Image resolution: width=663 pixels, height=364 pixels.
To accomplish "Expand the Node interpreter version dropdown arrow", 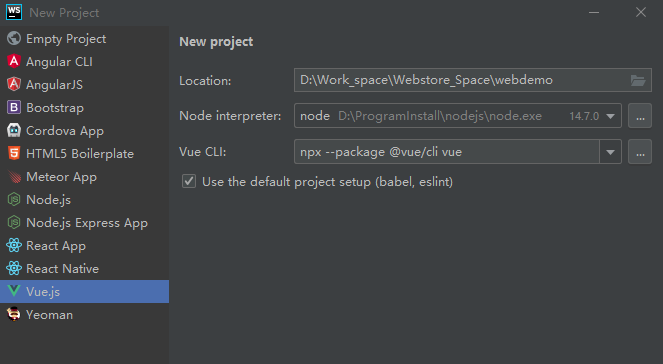I will (610, 116).
